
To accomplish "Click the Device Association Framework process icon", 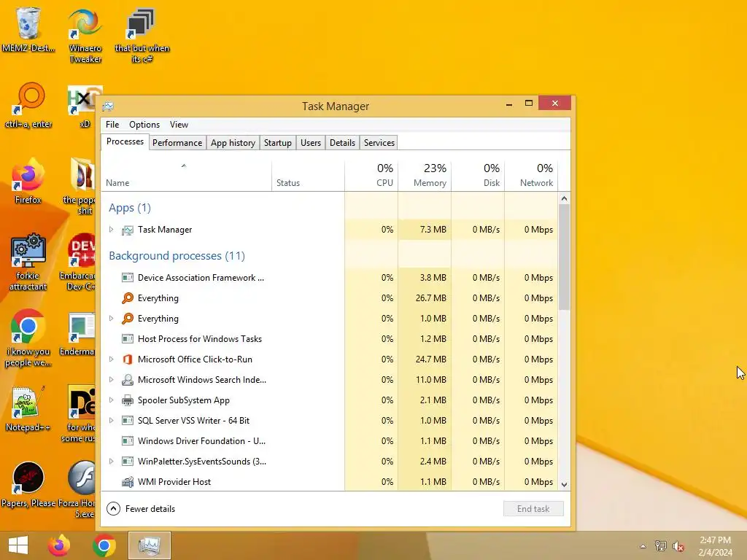I will point(127,278).
